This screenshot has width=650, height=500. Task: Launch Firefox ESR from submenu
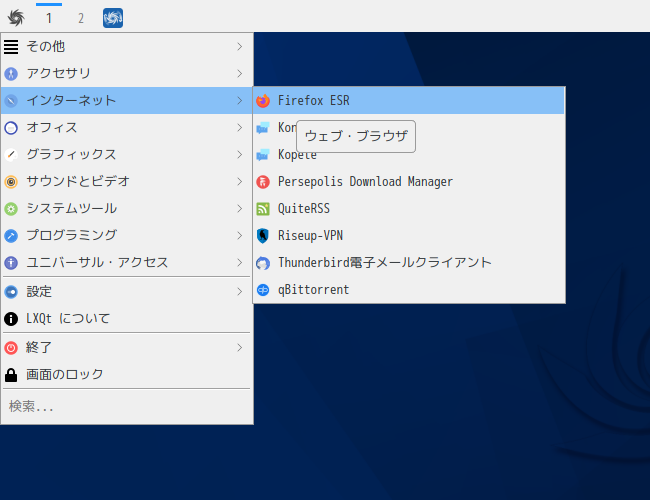[409, 101]
